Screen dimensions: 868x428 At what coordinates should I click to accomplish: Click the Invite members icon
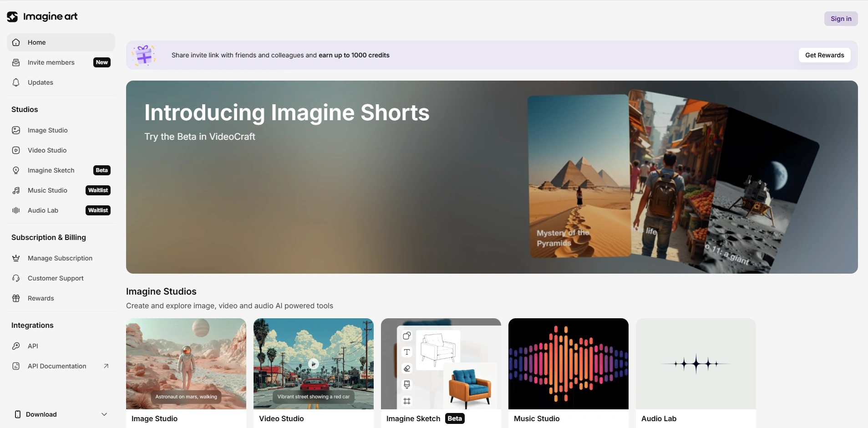point(16,62)
